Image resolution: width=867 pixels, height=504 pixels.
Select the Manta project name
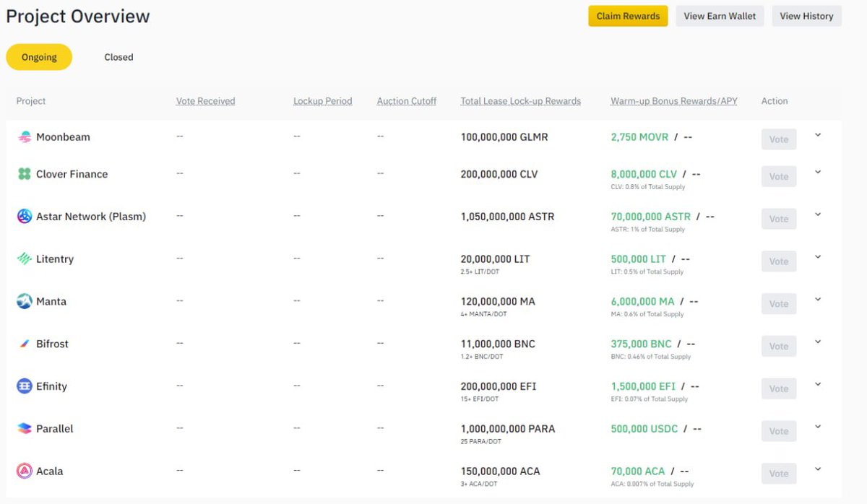(x=51, y=301)
